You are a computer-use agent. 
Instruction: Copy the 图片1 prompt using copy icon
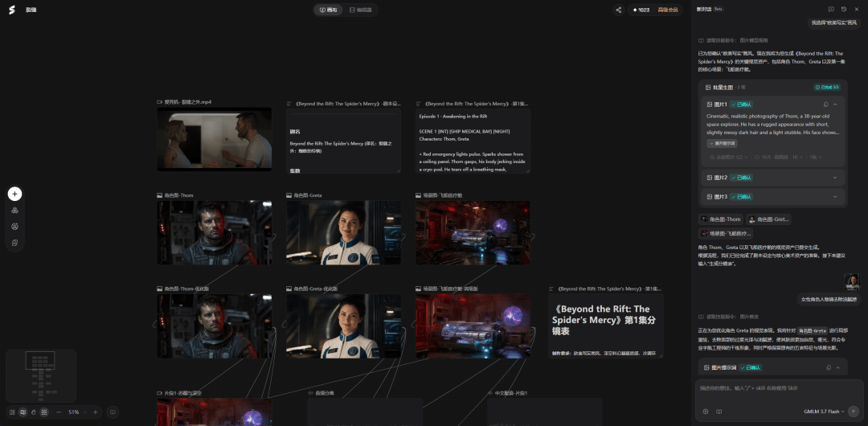pyautogui.click(x=826, y=104)
